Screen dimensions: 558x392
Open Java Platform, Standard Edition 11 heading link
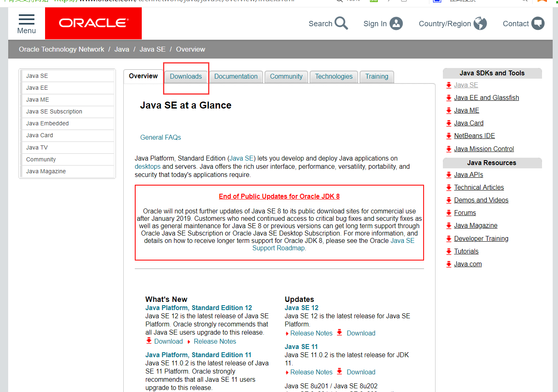[198, 355]
